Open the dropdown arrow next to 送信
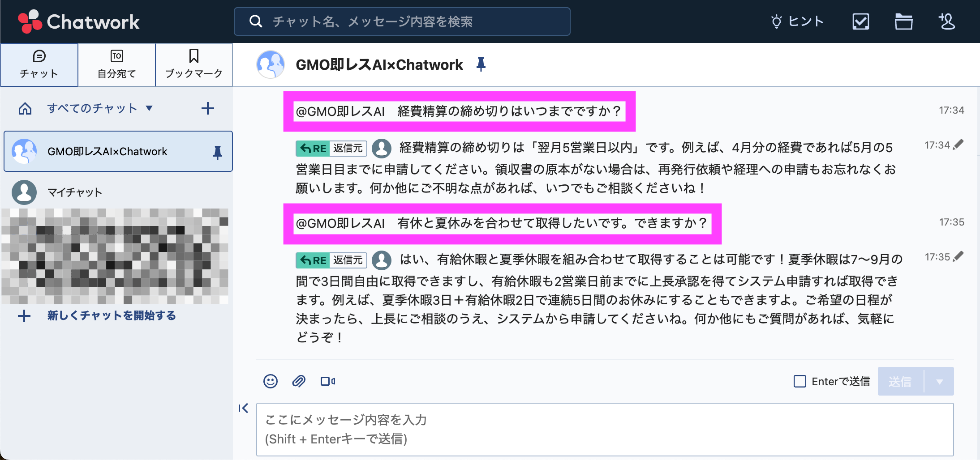Viewport: 980px width, 460px height. point(939,381)
